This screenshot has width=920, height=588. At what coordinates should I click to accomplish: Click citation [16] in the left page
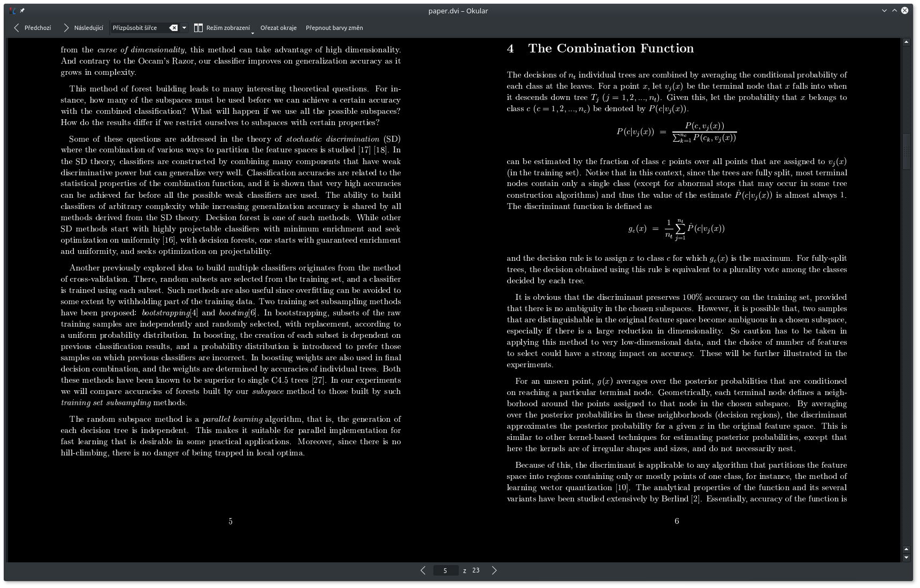point(168,240)
